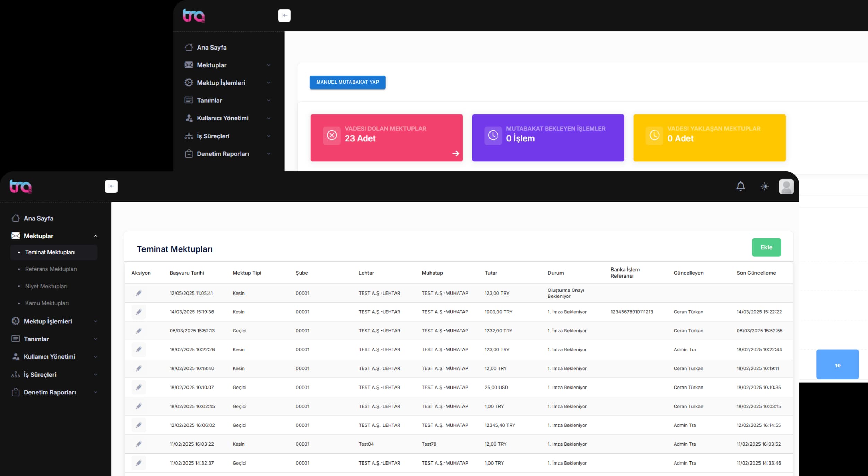Click the green Ekle button
Image resolution: width=868 pixels, height=476 pixels.
766,247
